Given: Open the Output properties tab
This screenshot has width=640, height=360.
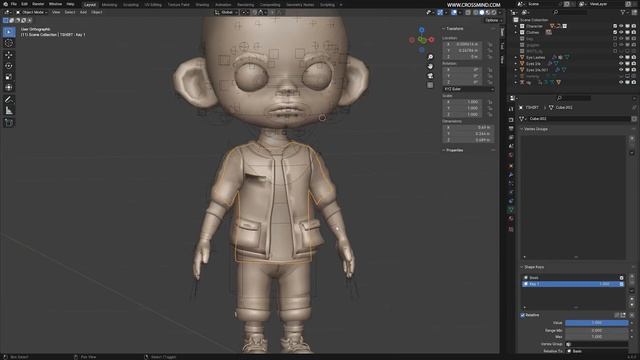Looking at the screenshot, I should [511, 129].
